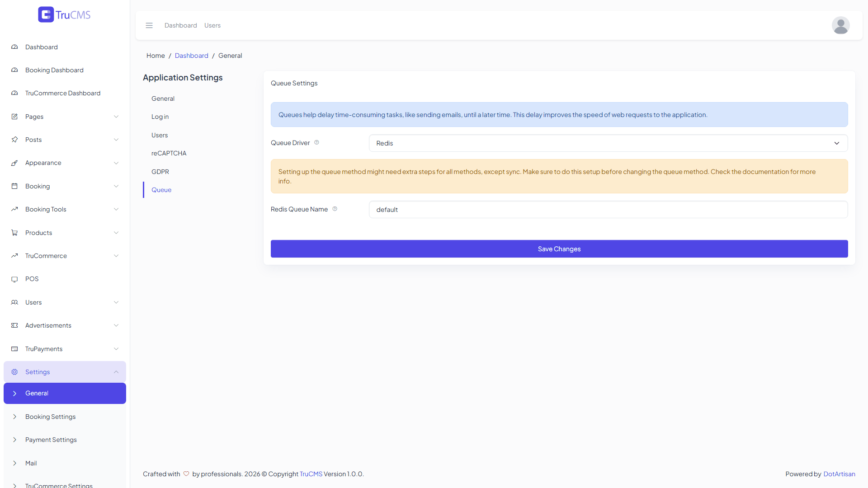Open the TruCommerce Dashboard sidebar item
868x488 pixels.
tap(65, 93)
